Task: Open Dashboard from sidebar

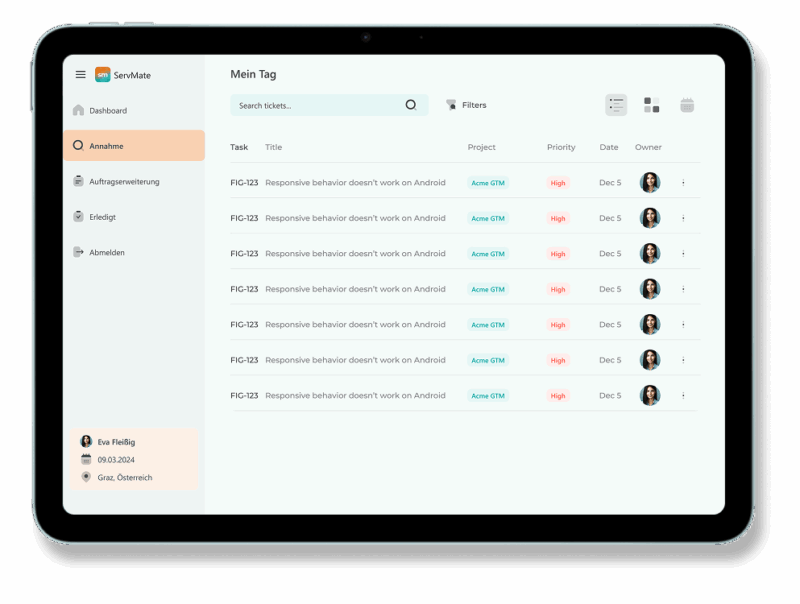Action: (108, 111)
